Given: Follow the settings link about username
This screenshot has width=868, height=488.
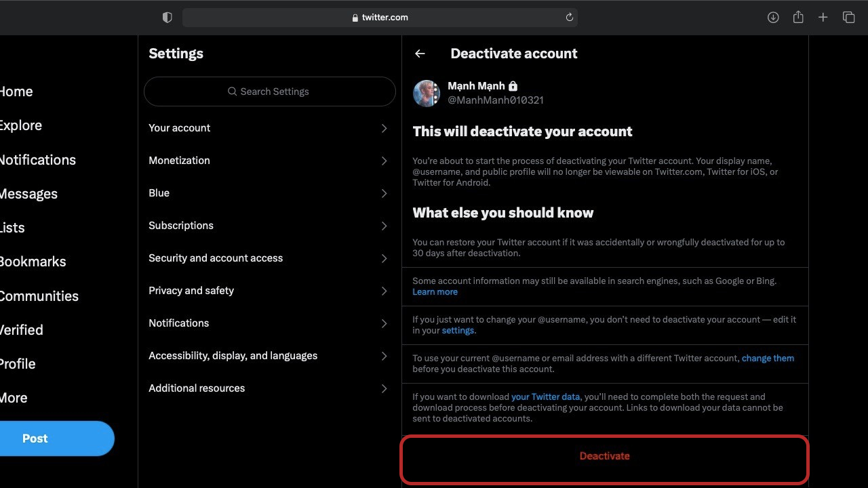Looking at the screenshot, I should (x=458, y=331).
